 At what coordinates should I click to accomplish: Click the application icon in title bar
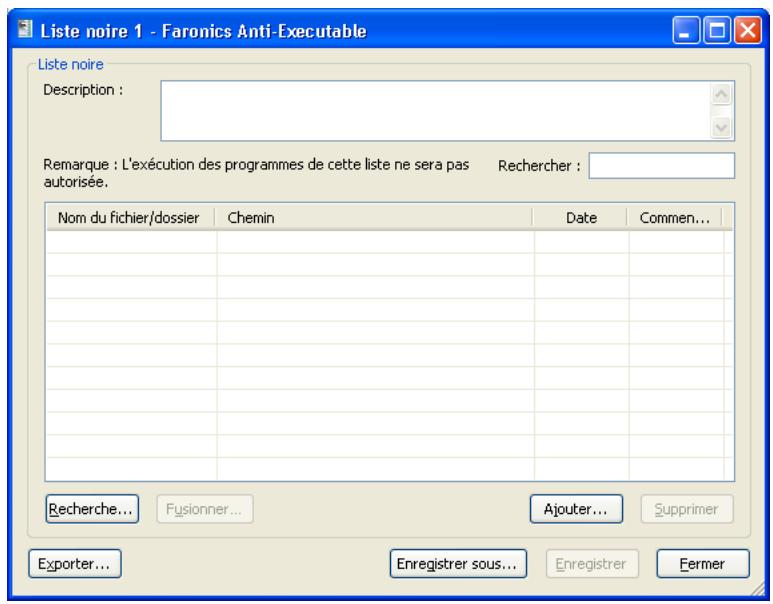[25, 30]
